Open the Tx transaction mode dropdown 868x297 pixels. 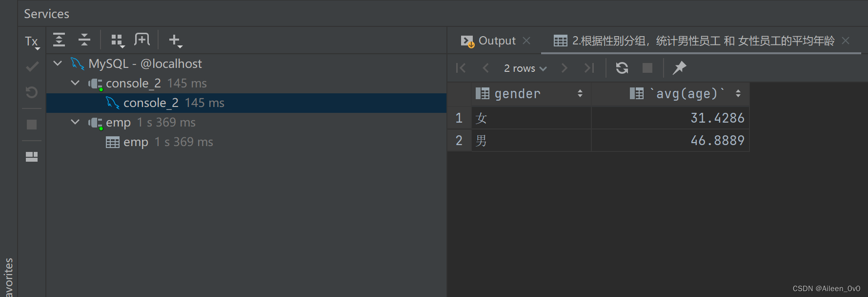pos(32,42)
